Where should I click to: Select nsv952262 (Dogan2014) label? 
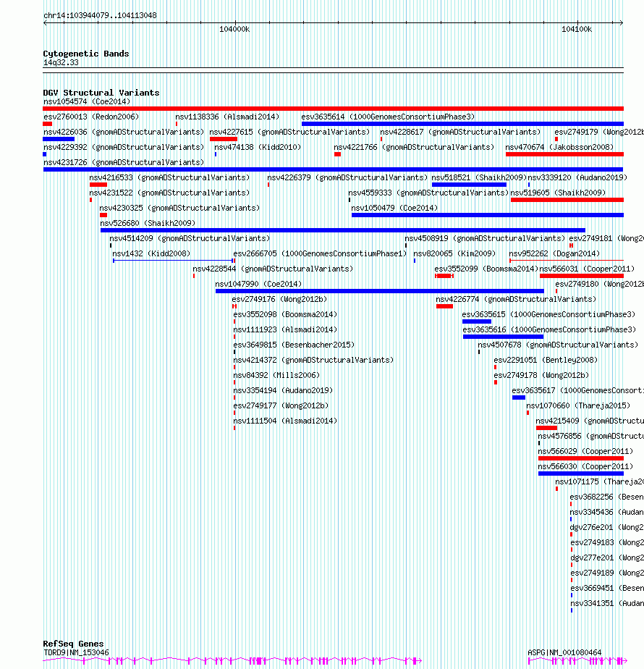(x=554, y=253)
